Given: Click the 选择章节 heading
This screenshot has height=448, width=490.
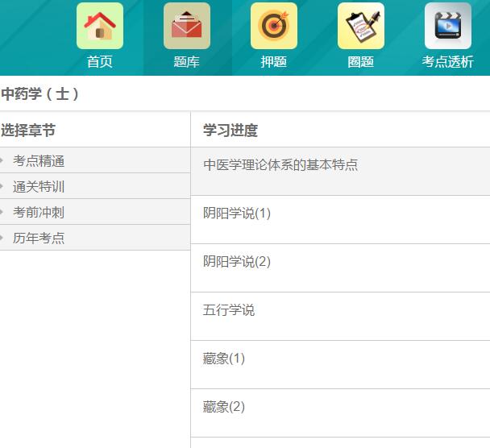Looking at the screenshot, I should [x=28, y=130].
